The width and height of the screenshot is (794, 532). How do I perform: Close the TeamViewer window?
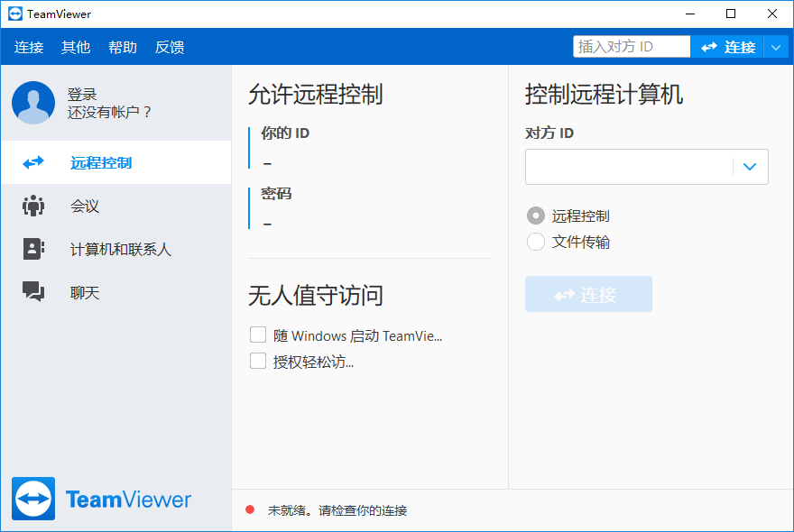point(772,14)
